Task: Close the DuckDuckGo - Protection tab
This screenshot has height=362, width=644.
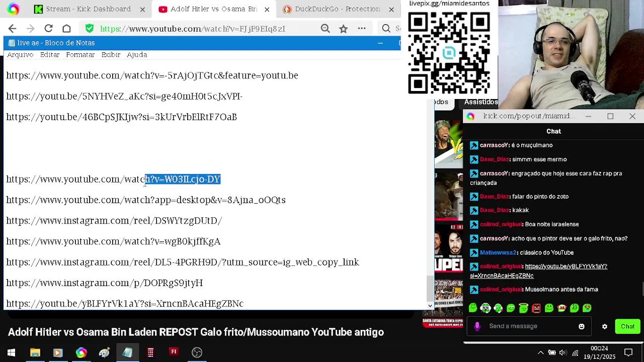Action: pos(391,9)
